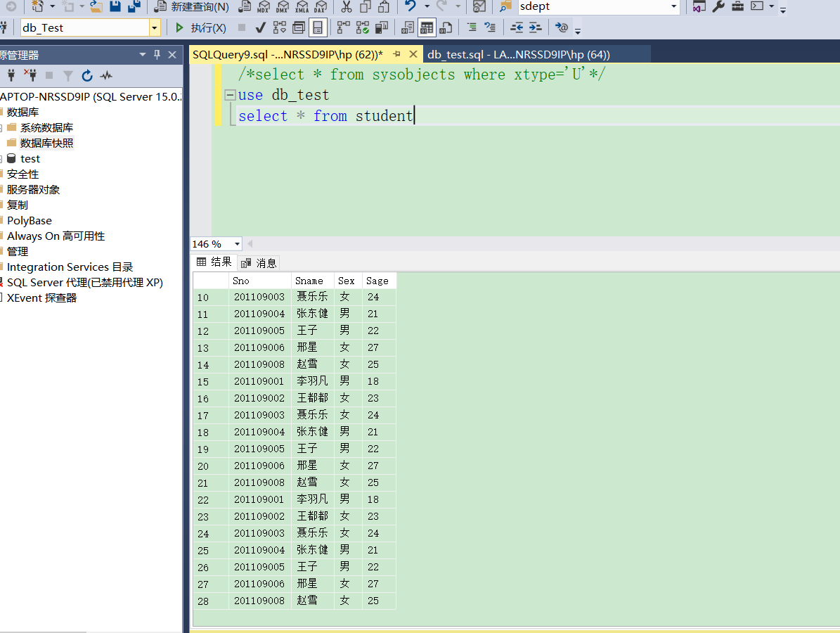Image resolution: width=840 pixels, height=633 pixels.
Task: Click the 执行(X) execute button
Action: click(201, 28)
